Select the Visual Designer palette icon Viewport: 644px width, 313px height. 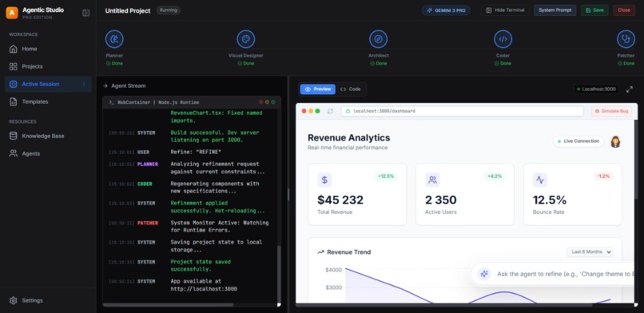click(245, 39)
